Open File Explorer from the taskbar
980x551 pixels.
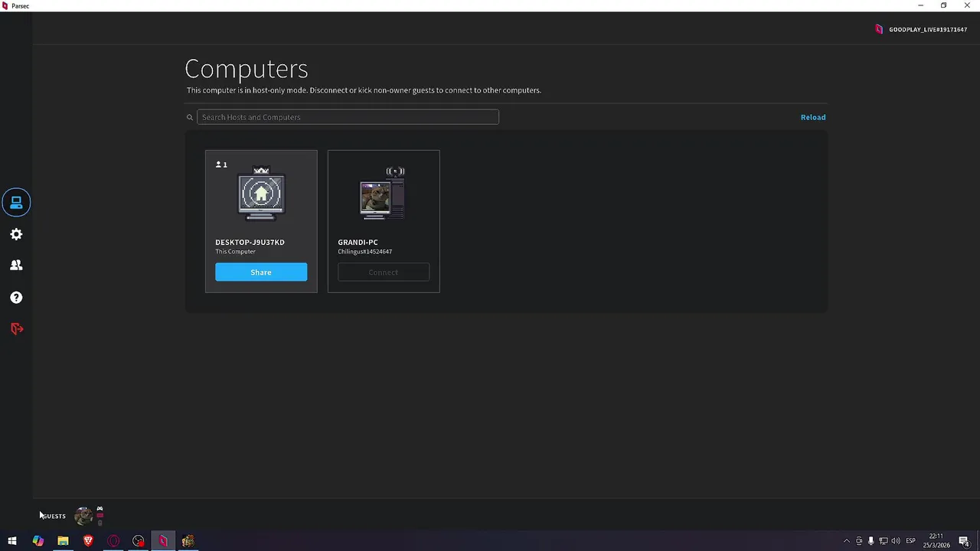(x=63, y=541)
